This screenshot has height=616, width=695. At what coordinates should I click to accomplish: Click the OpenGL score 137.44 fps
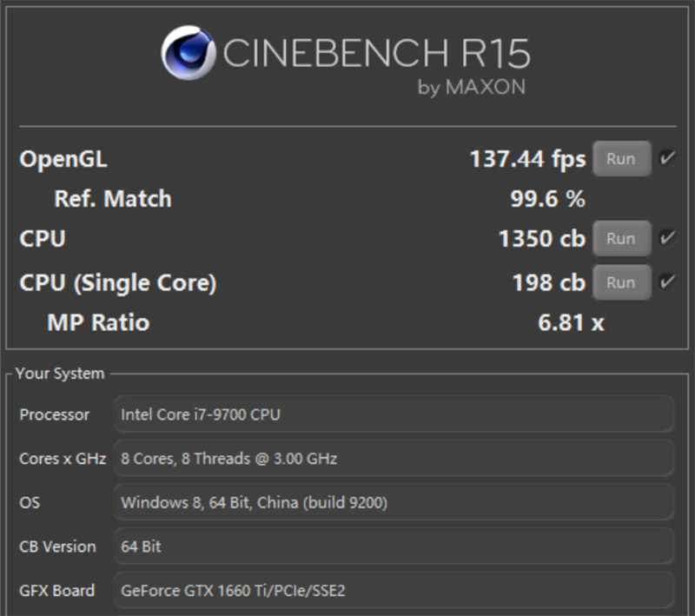527,159
